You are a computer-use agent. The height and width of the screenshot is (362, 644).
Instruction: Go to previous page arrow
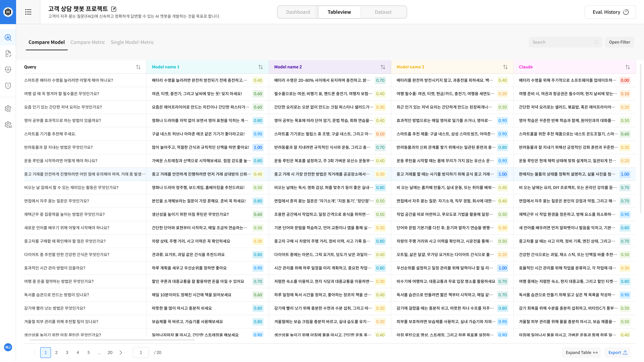(x=35, y=353)
